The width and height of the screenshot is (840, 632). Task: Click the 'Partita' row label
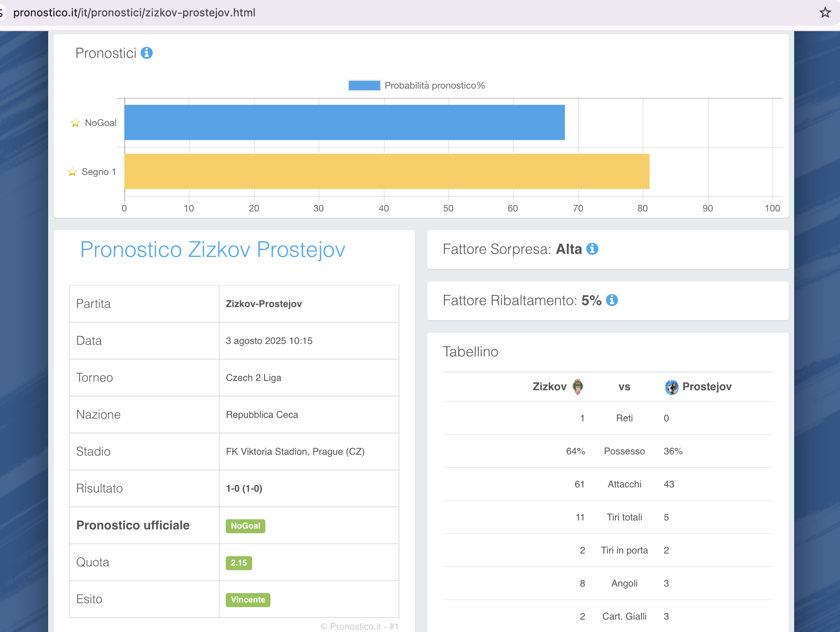pyautogui.click(x=93, y=304)
